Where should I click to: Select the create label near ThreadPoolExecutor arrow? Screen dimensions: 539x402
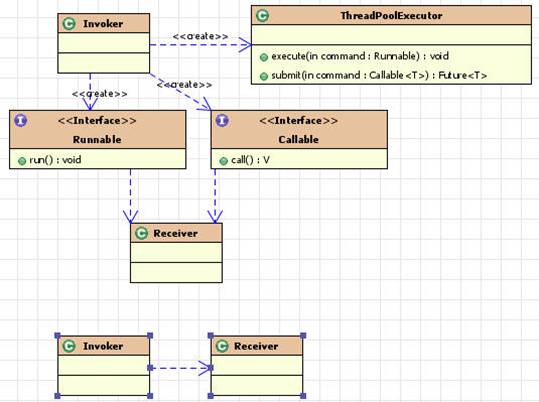[200, 36]
